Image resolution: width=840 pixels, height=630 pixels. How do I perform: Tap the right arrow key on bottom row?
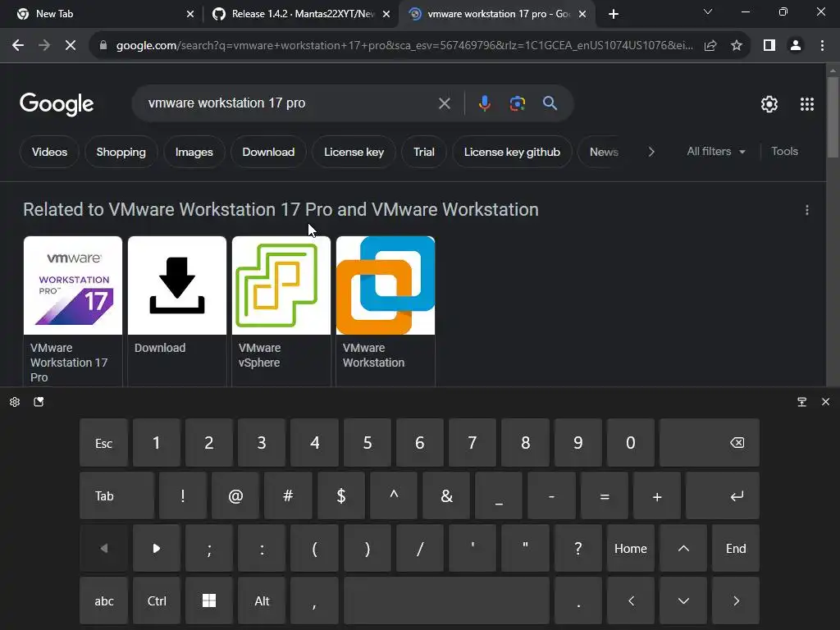click(736, 601)
